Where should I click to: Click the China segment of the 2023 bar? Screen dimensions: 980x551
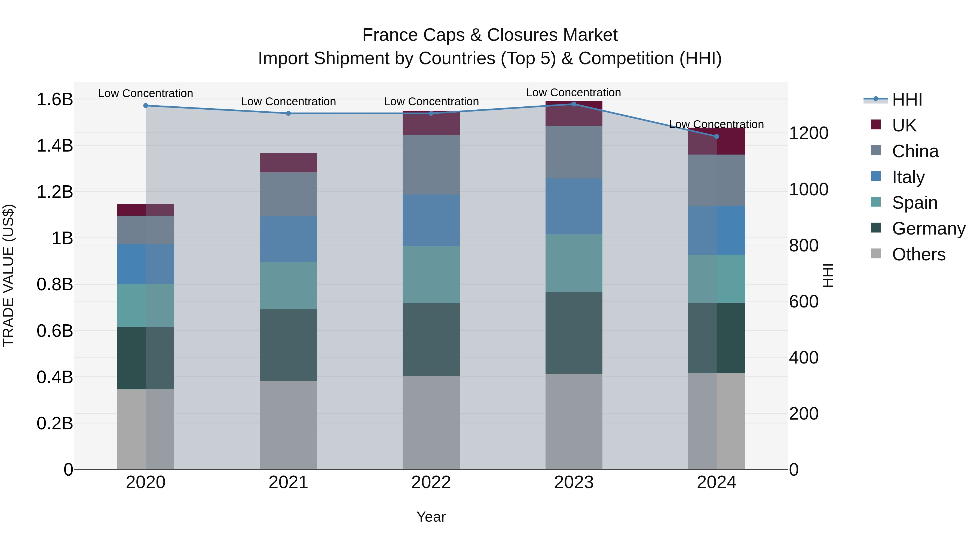tap(574, 152)
